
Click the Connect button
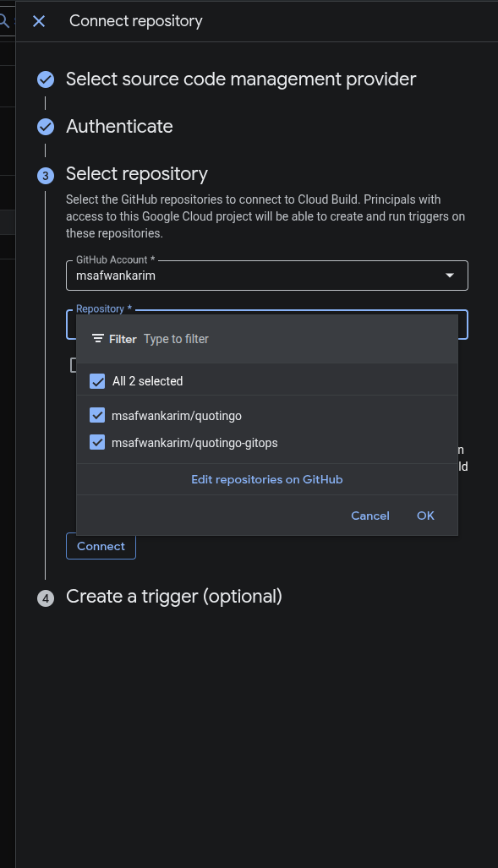point(101,546)
